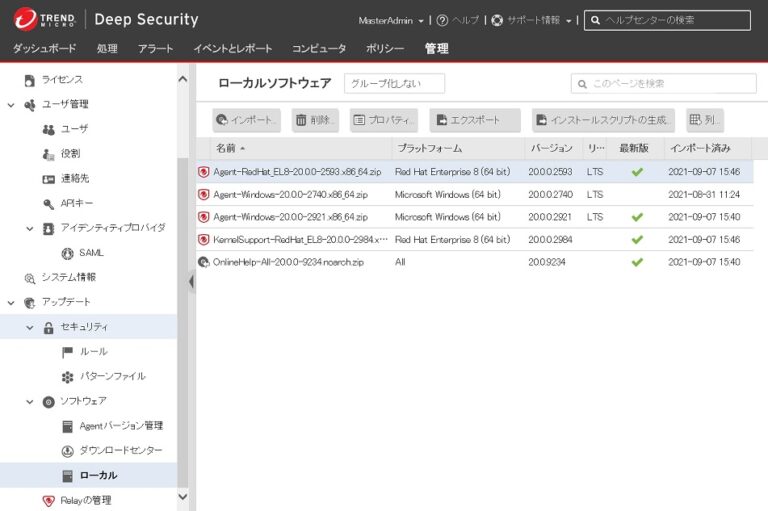The height and width of the screenshot is (511, 768).
Task: Click the sidebar scroll up arrow
Action: pos(183,79)
